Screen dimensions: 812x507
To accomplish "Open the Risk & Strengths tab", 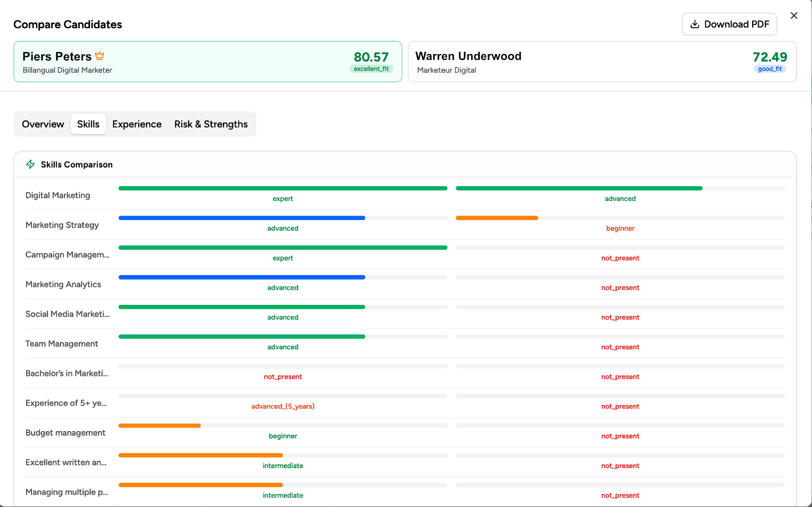I will click(x=211, y=124).
